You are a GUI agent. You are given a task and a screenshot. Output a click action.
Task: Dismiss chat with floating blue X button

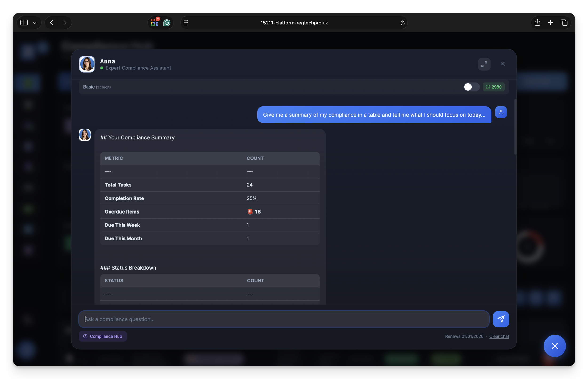point(555,346)
